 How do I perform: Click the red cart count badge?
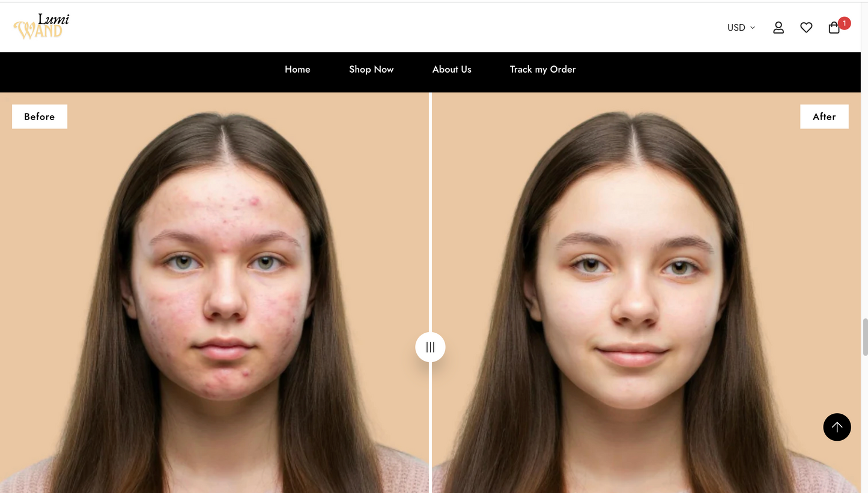[x=844, y=23]
